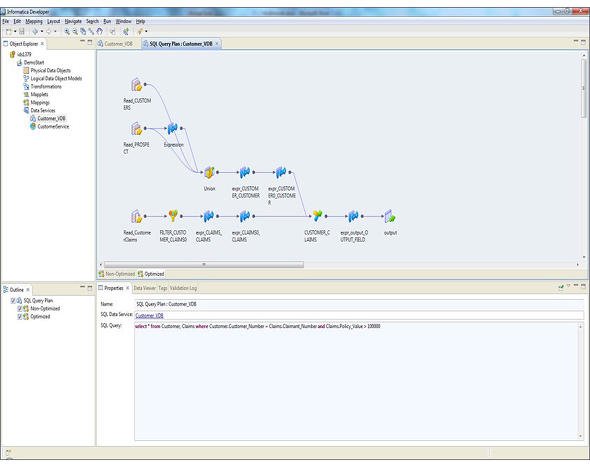Open dropdown arrow beside the new toolbar button
590x467 pixels.
[x=15, y=32]
